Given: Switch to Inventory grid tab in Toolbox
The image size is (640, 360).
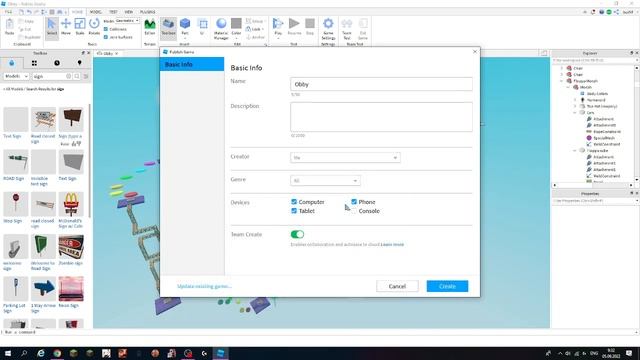Looking at the screenshot, I should point(34,63).
